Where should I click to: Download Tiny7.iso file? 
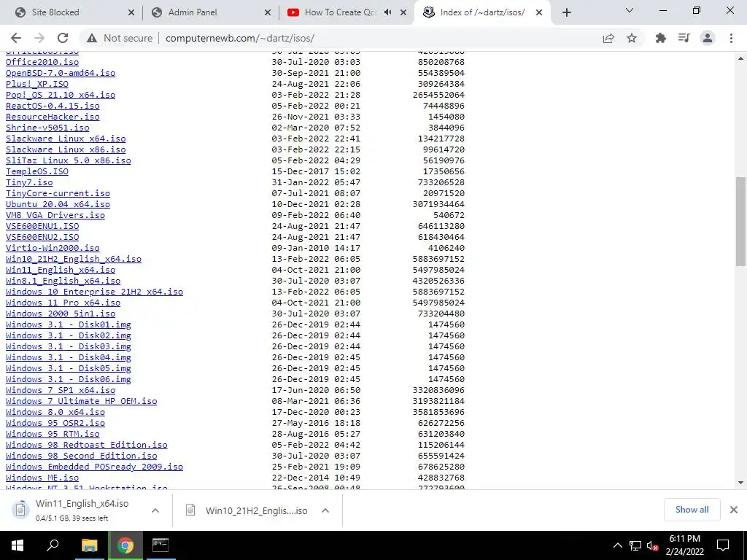pyautogui.click(x=29, y=182)
